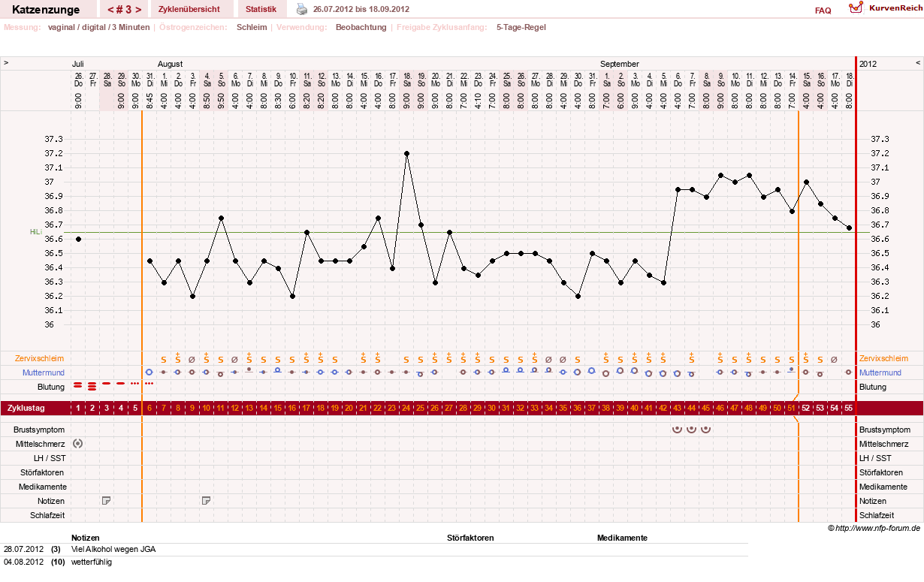Click the Brustsymptom symbol on cycle day 45
This screenshot has width=924, height=582.
(x=706, y=430)
